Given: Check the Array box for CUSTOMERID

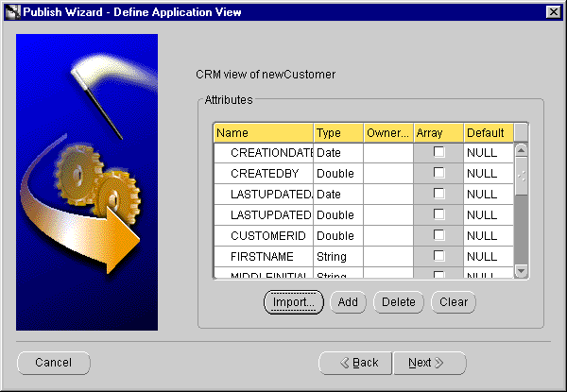Looking at the screenshot, I should coord(438,235).
